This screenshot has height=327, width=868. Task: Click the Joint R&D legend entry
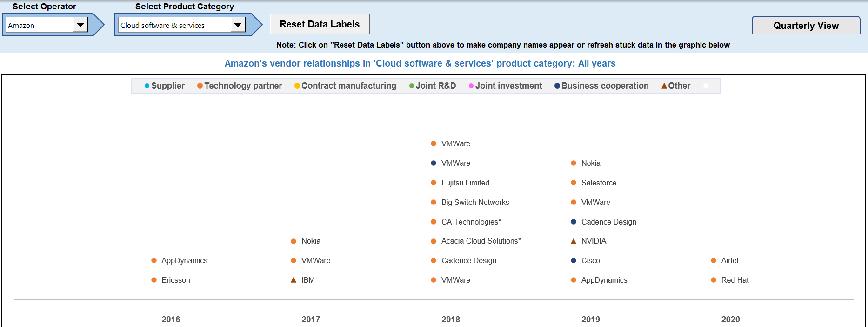(432, 86)
